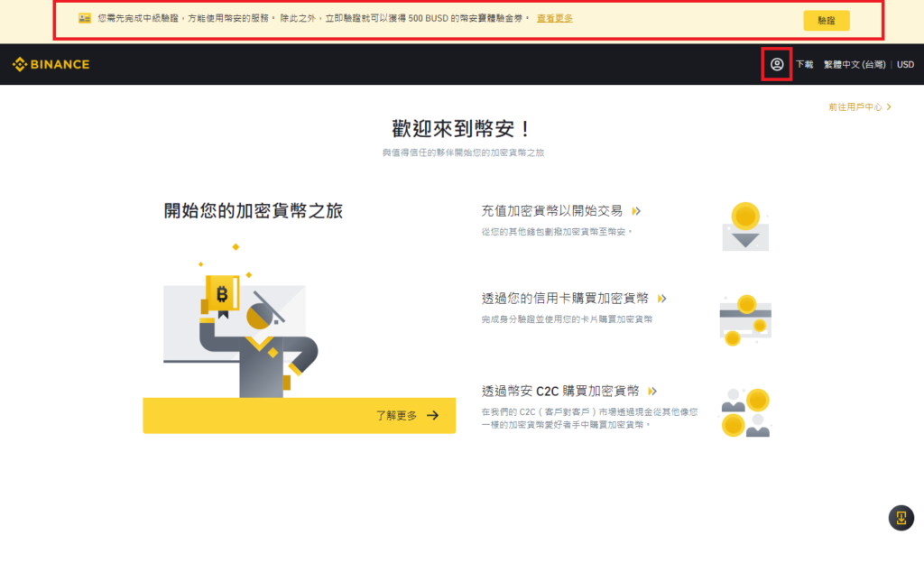Click the floating download icon at bottom right

point(901,518)
